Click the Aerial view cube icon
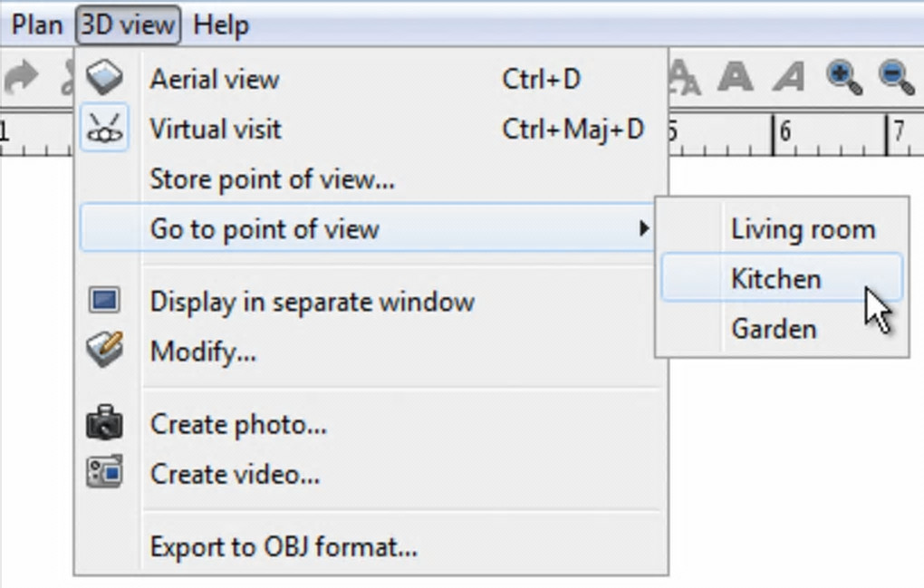Viewport: 924px width, 588px height. point(105,79)
